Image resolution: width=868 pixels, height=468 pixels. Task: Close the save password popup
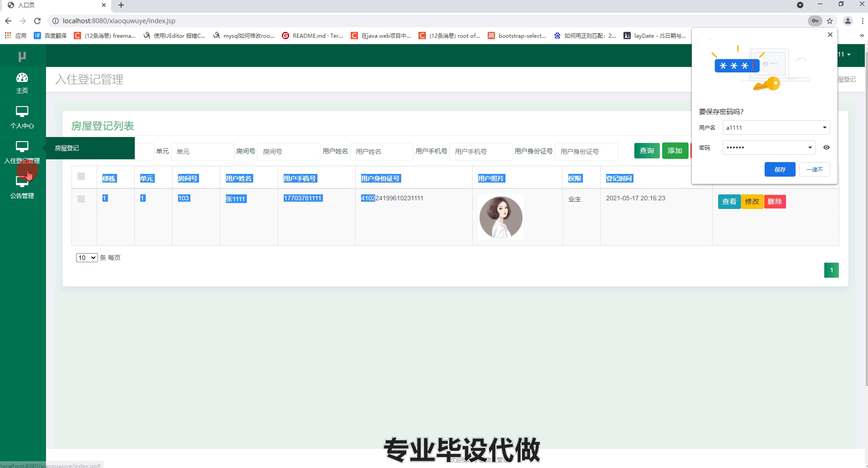[830, 35]
